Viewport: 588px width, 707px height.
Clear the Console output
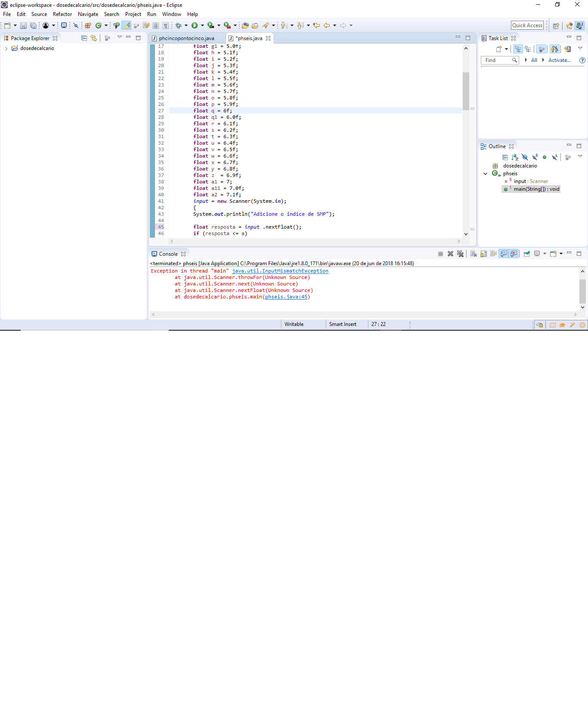coord(473,254)
